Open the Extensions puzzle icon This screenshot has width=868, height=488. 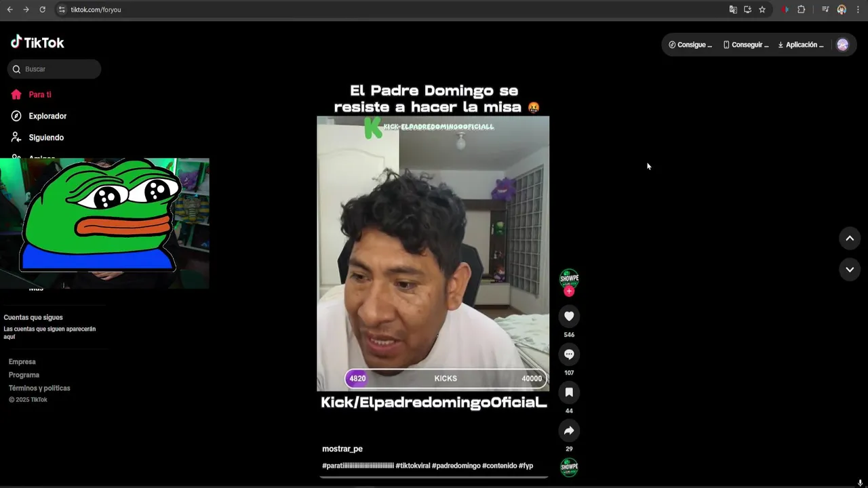click(x=802, y=9)
